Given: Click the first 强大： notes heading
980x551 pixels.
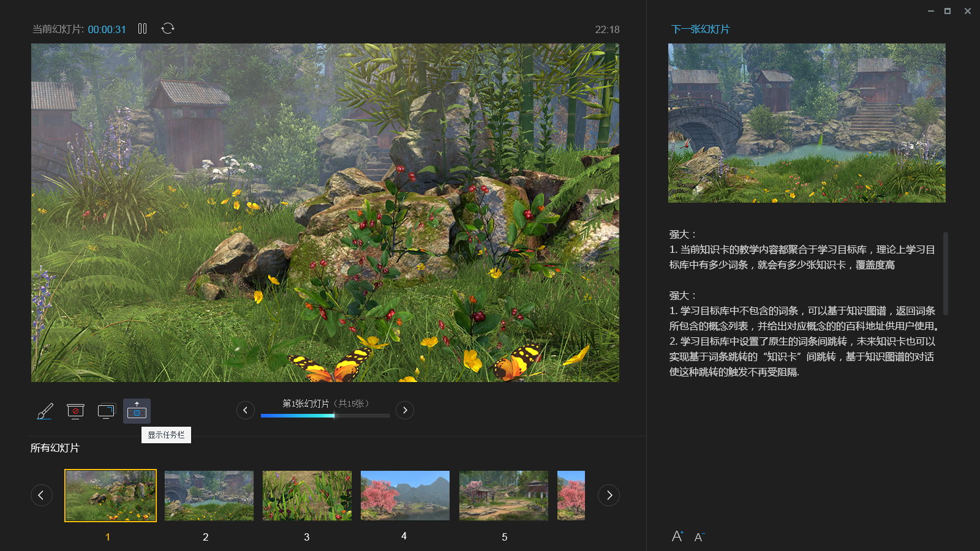Looking at the screenshot, I should coord(683,234).
